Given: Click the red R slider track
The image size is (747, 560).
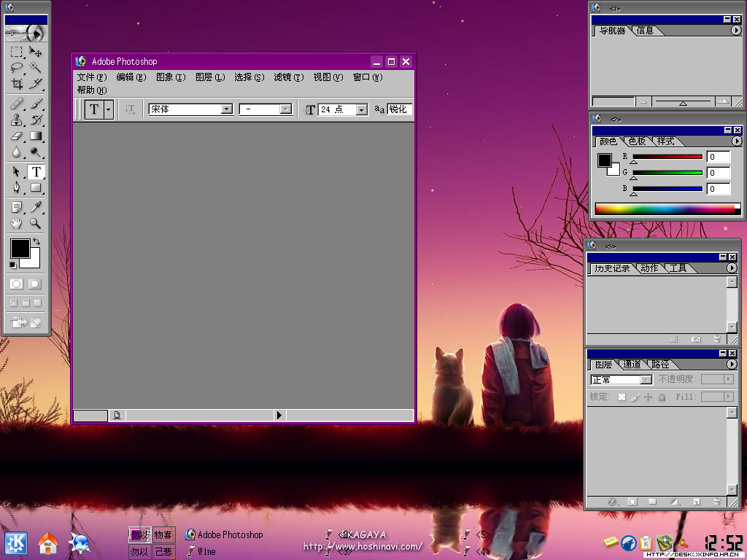Looking at the screenshot, I should pos(667,157).
